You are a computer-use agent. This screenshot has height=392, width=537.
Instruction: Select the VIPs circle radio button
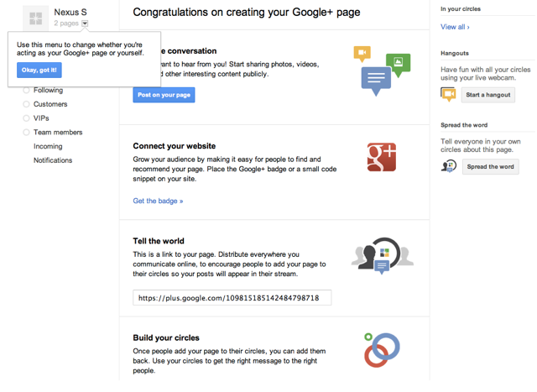[27, 118]
